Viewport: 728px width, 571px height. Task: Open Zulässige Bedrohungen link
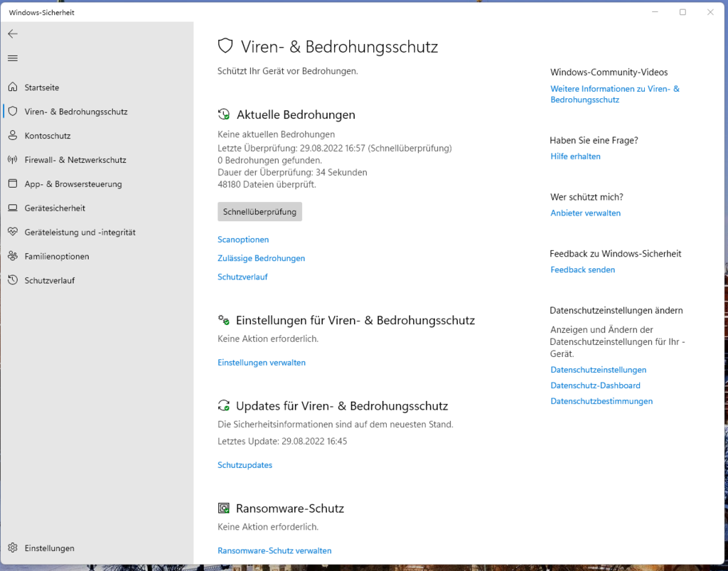click(x=261, y=258)
